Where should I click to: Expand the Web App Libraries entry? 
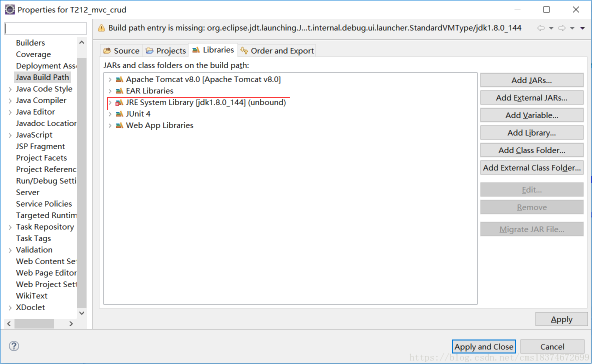point(110,125)
